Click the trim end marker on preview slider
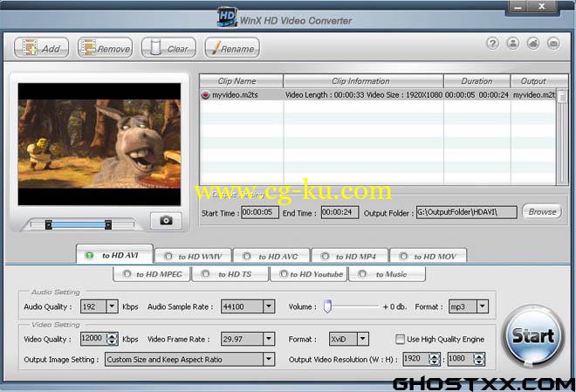 point(108,224)
